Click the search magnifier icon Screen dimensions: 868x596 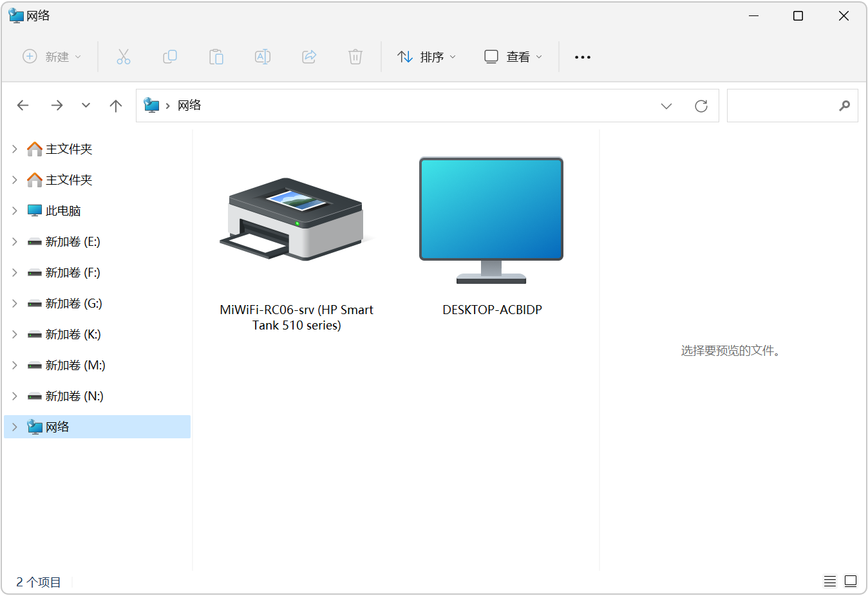point(844,106)
